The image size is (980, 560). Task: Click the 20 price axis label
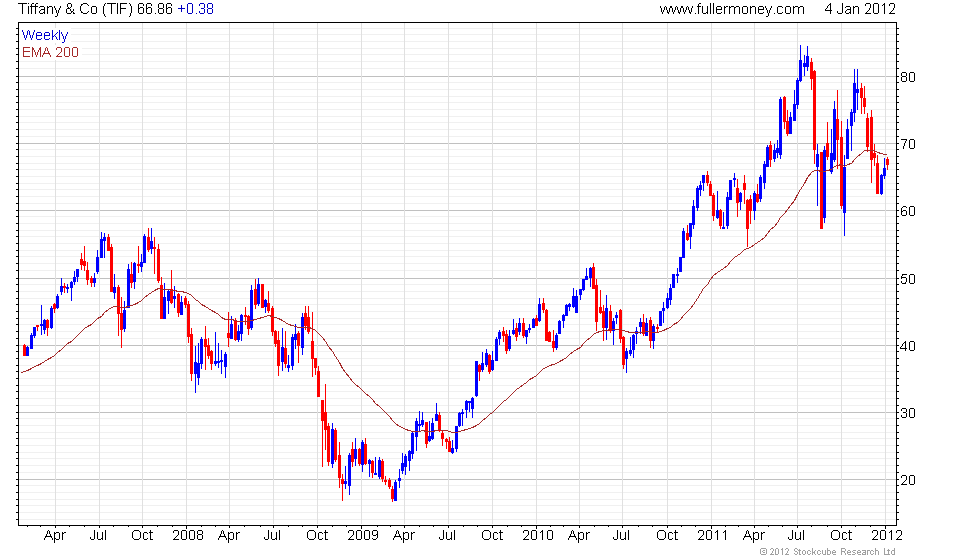(x=908, y=480)
